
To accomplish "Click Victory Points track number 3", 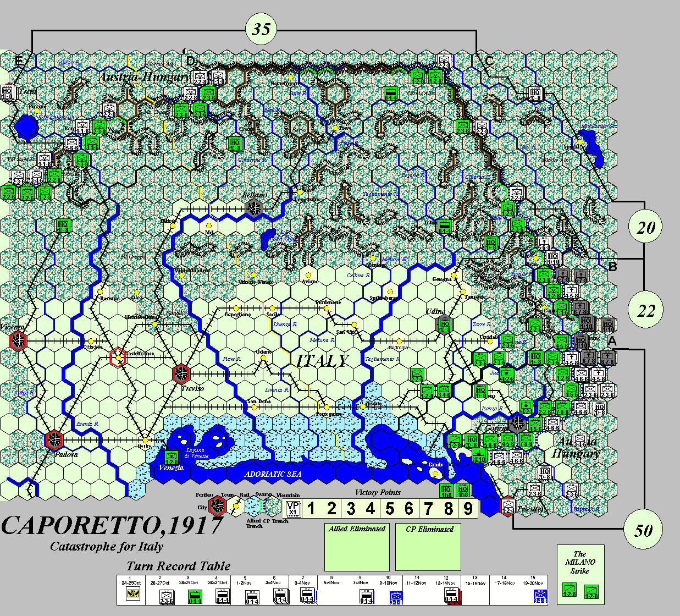I will click(x=351, y=508).
